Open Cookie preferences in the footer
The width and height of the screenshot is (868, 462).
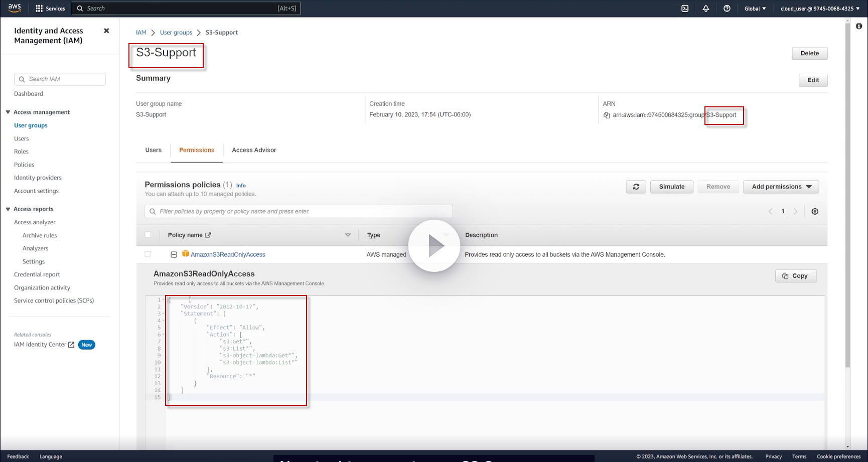(839, 456)
